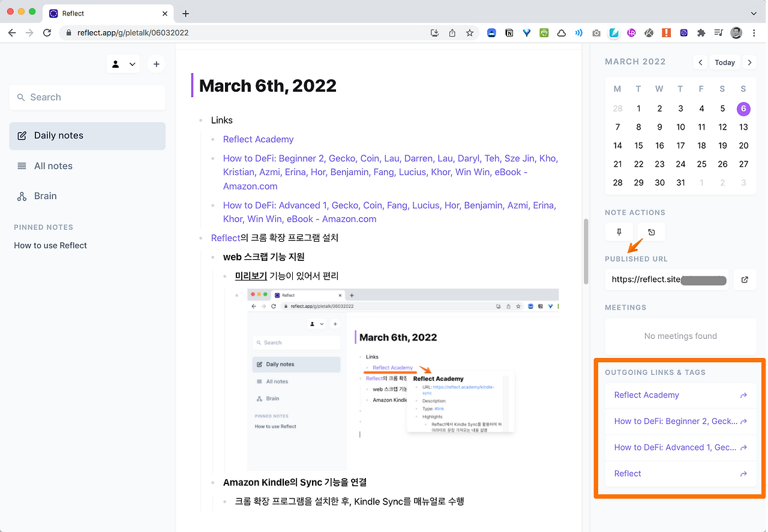This screenshot has width=768, height=532.
Task: Open published URL in new window icon
Action: click(745, 279)
